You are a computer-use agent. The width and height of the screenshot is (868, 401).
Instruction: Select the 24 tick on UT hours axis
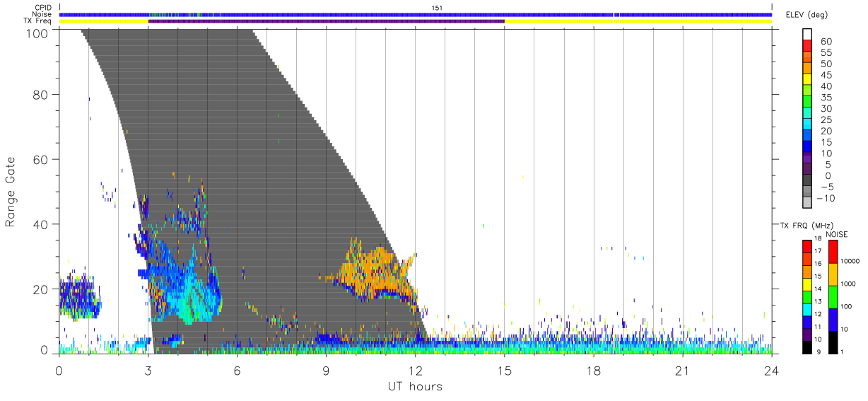point(772,370)
